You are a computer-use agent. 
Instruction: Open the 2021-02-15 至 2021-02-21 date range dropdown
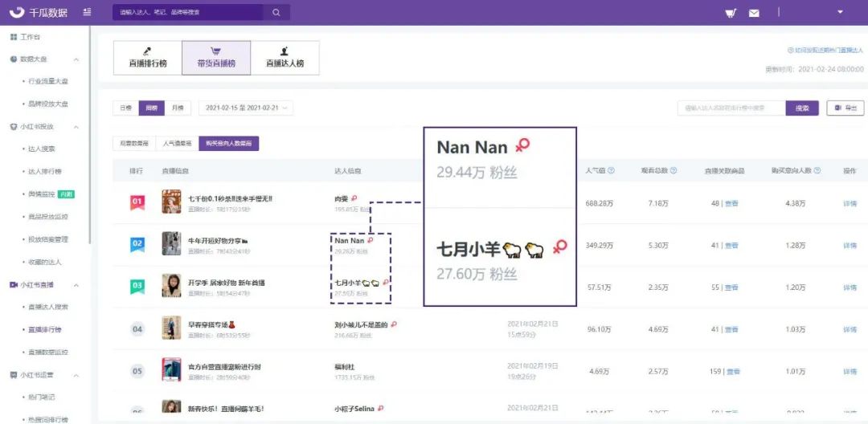246,108
